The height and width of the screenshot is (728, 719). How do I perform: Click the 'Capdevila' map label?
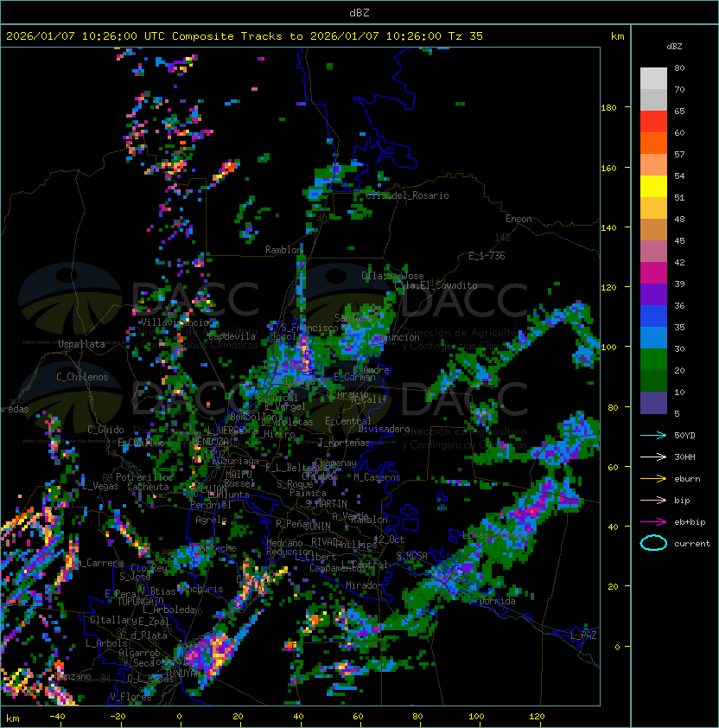(x=232, y=336)
